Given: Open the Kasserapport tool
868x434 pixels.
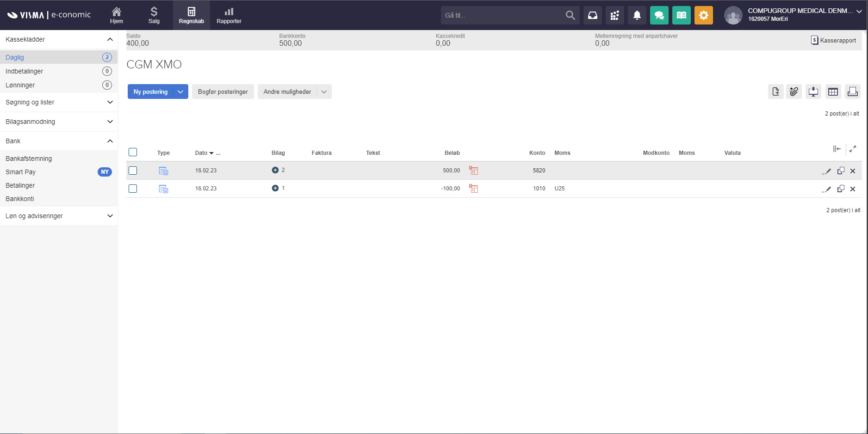Looking at the screenshot, I should (x=833, y=40).
